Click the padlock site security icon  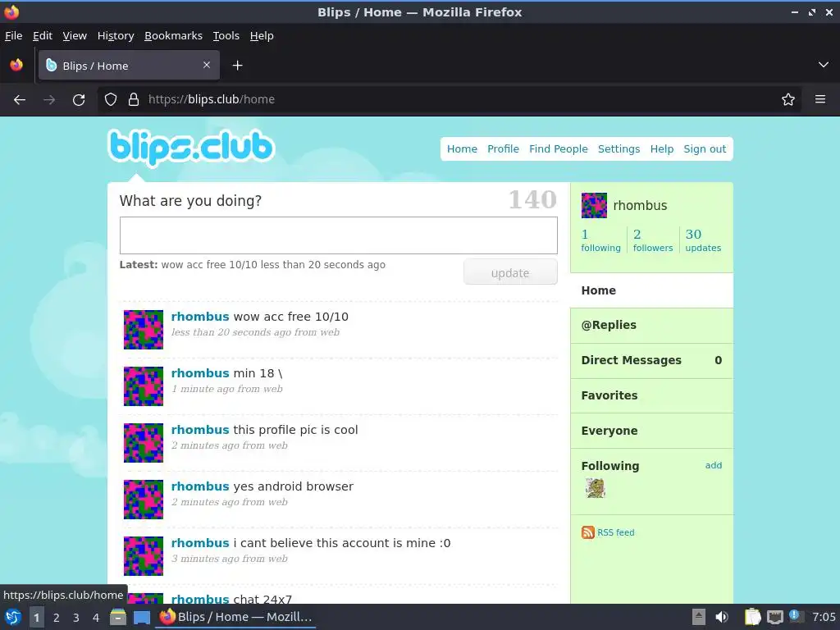click(x=134, y=99)
